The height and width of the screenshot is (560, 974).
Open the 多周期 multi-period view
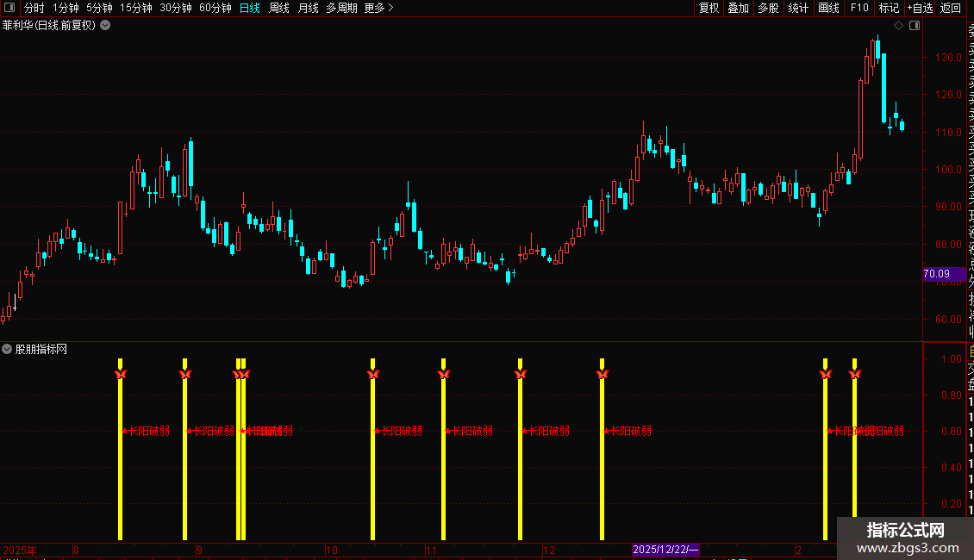(x=341, y=8)
